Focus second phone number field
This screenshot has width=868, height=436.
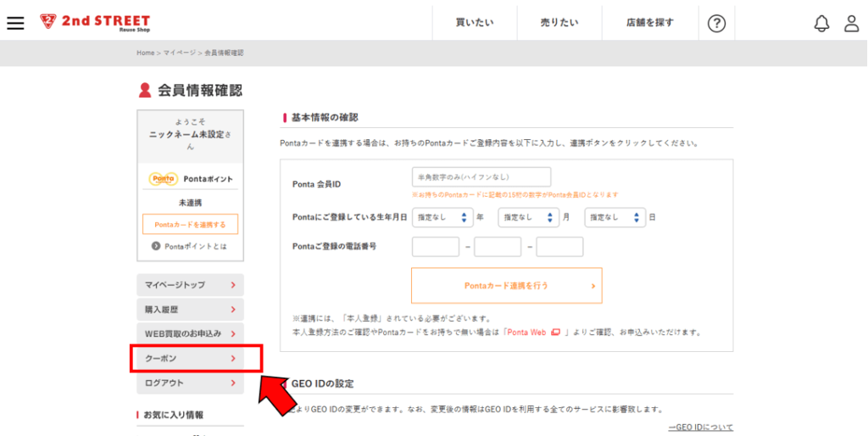click(x=498, y=247)
